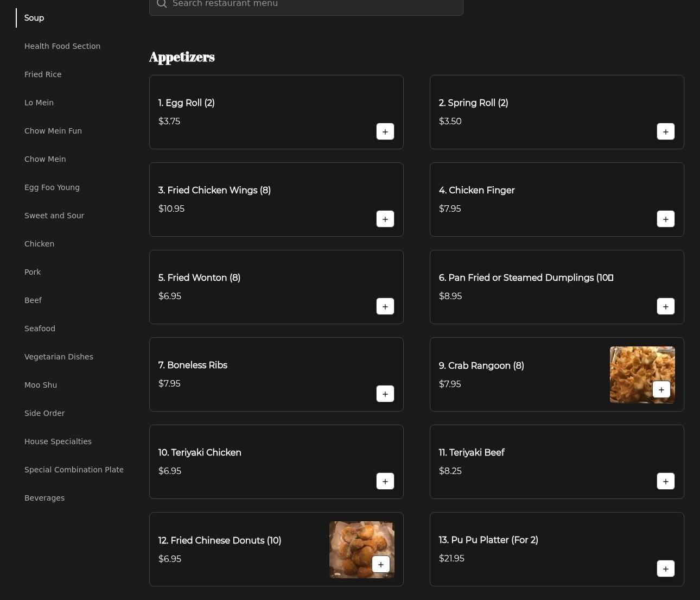This screenshot has width=700, height=600.
Task: Navigate to Special Combination Plate
Action: tap(74, 470)
